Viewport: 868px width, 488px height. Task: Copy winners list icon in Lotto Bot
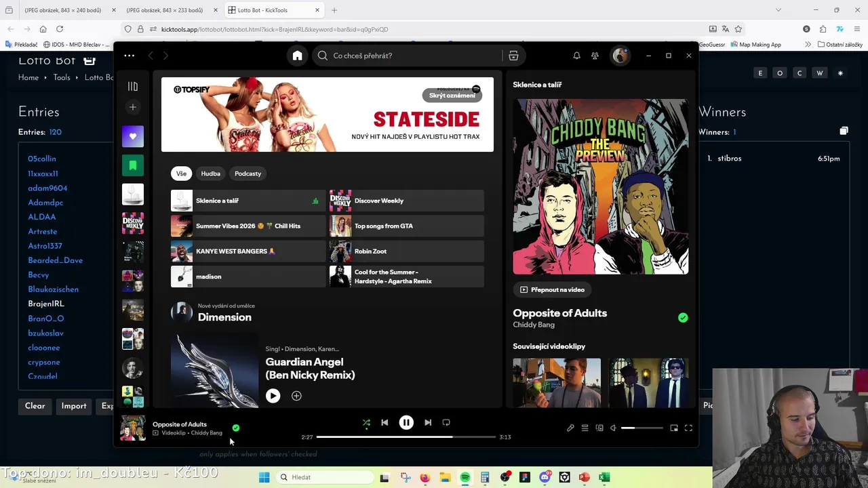pyautogui.click(x=844, y=131)
